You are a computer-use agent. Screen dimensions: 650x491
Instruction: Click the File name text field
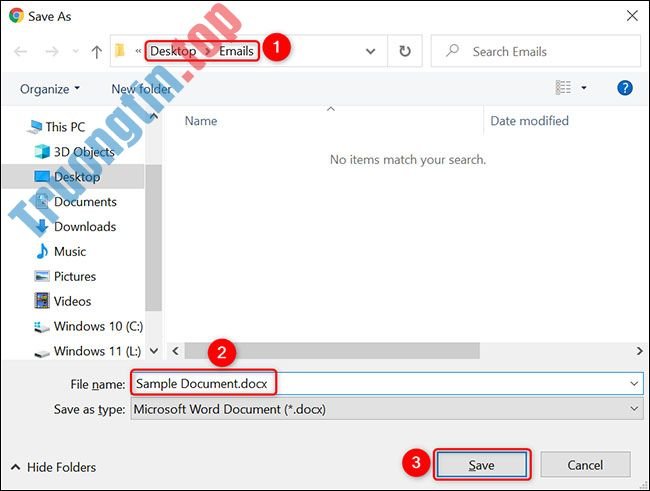pyautogui.click(x=387, y=384)
